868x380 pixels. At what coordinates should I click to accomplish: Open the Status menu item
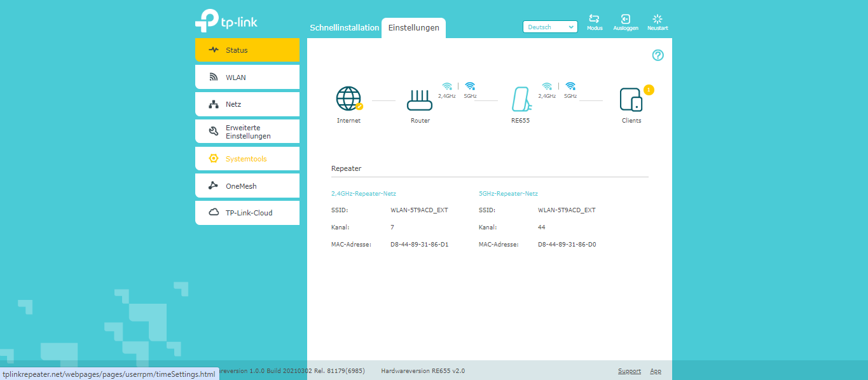[x=247, y=50]
